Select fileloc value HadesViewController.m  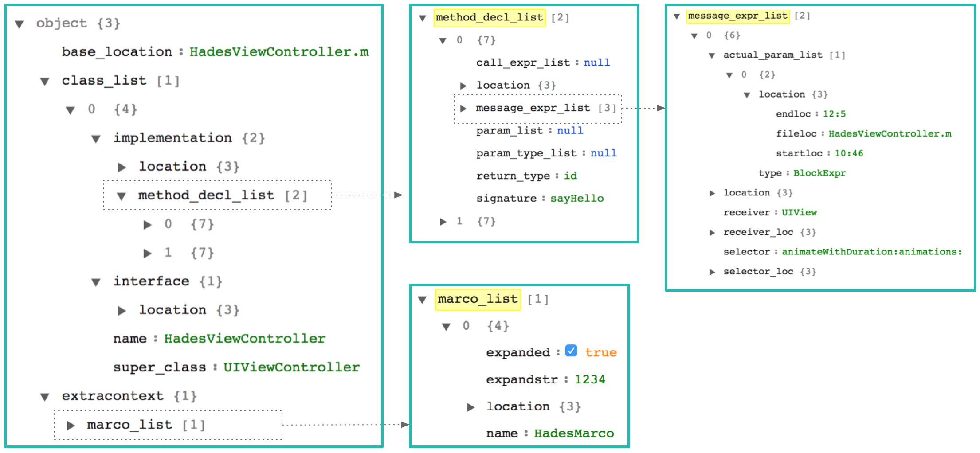tap(890, 134)
